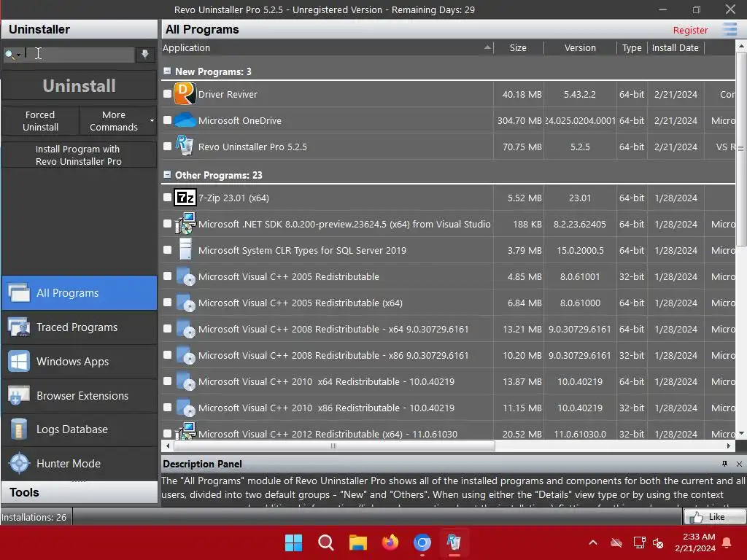This screenshot has height=560, width=747.
Task: Click the 7-Zip program icon
Action: (x=185, y=197)
